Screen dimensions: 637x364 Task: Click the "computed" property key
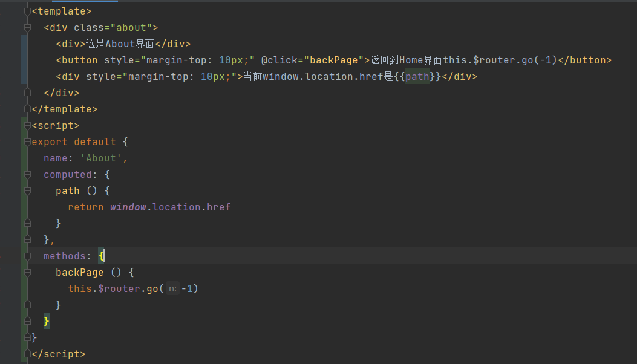click(x=68, y=174)
